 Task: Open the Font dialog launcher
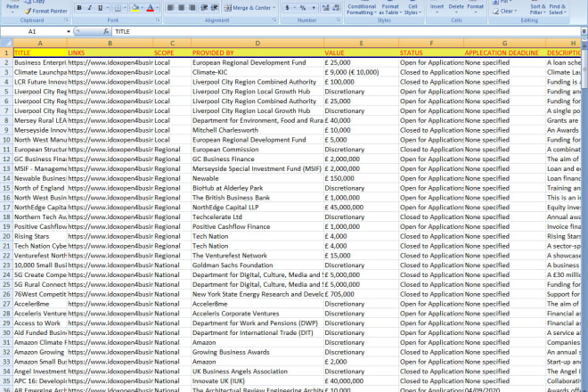pyautogui.click(x=158, y=20)
